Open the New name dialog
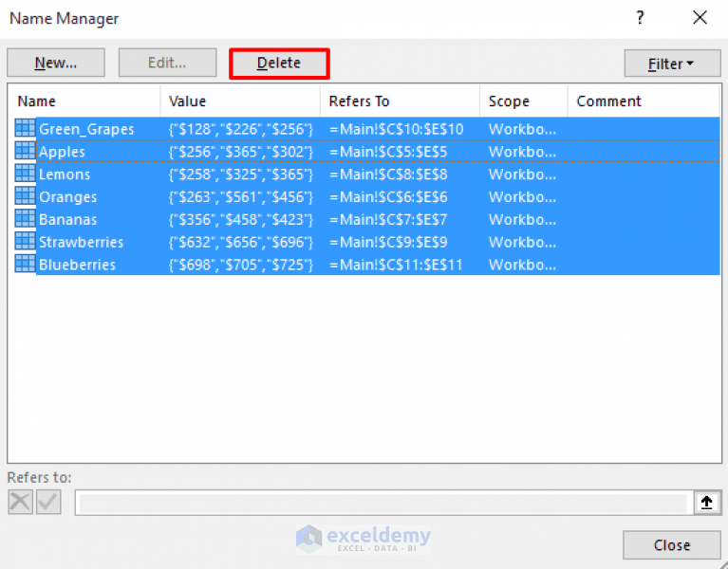 point(56,63)
